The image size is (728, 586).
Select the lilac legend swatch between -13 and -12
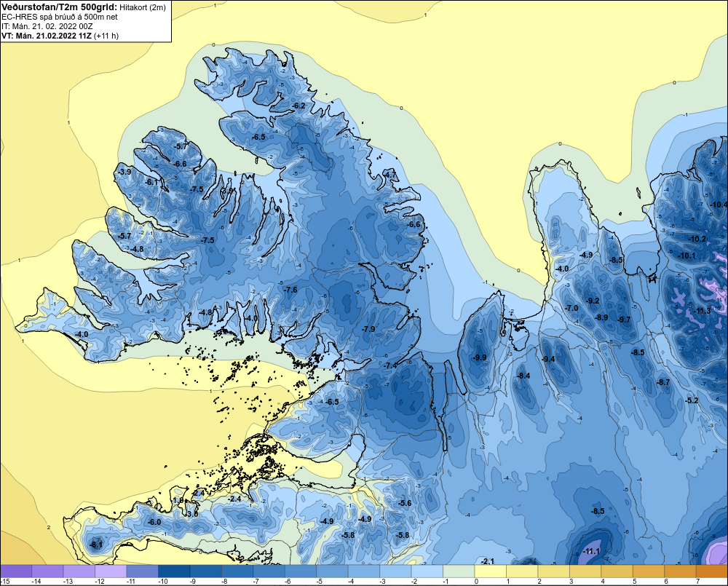tap(79, 571)
